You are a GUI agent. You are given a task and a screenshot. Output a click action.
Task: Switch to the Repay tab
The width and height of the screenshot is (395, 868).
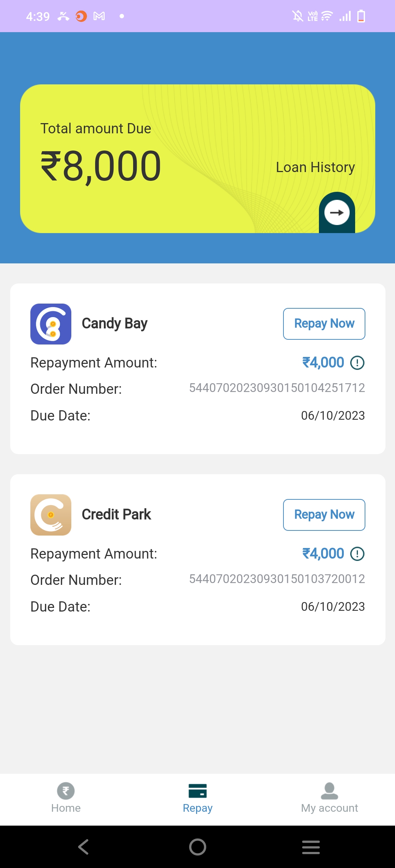tap(197, 798)
